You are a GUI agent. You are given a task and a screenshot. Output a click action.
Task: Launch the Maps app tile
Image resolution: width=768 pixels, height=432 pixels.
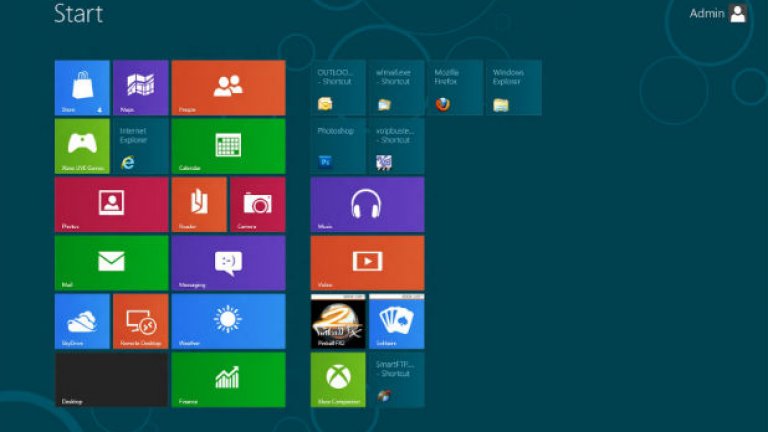pyautogui.click(x=140, y=88)
